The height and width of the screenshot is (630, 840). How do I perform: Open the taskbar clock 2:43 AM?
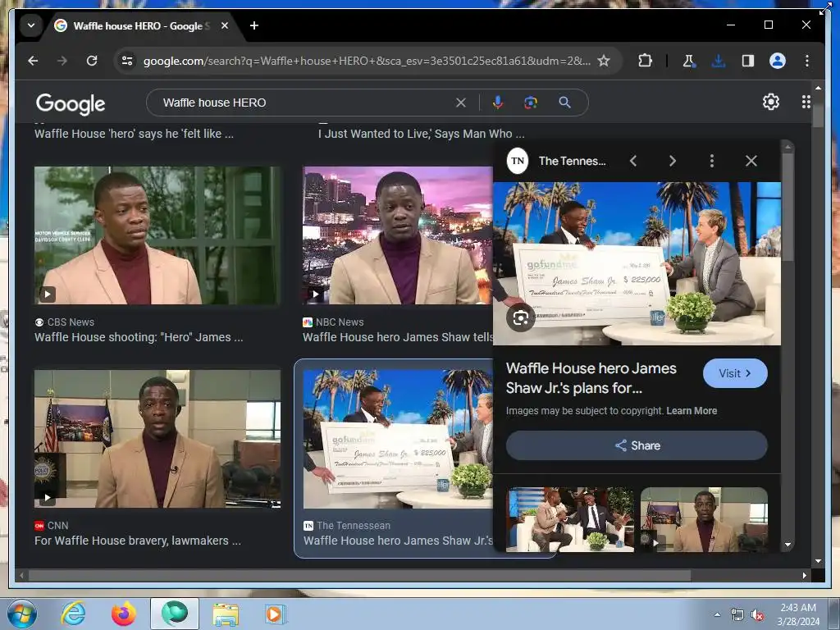[x=798, y=614]
